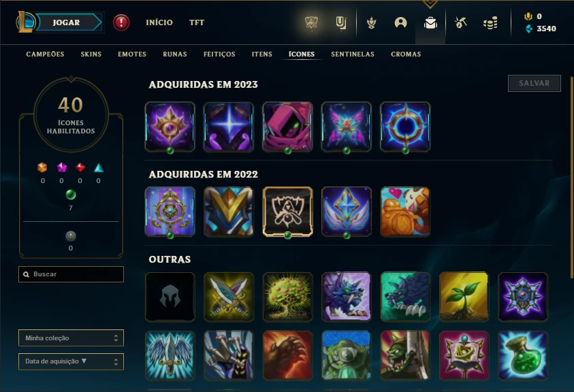Image resolution: width=574 pixels, height=392 pixels.
Task: Open the Clash trophy icon
Action: [x=372, y=23]
